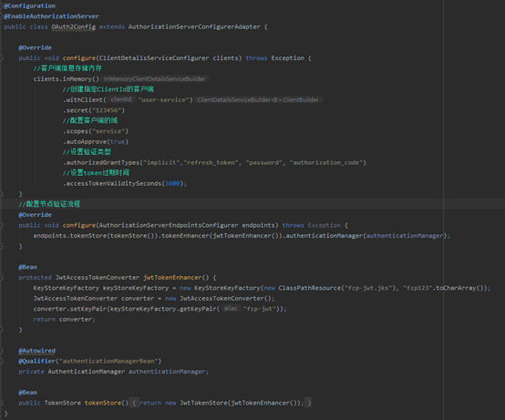The height and width of the screenshot is (420, 505).
Task: Click the @Autowired annotation
Action: (x=36, y=351)
